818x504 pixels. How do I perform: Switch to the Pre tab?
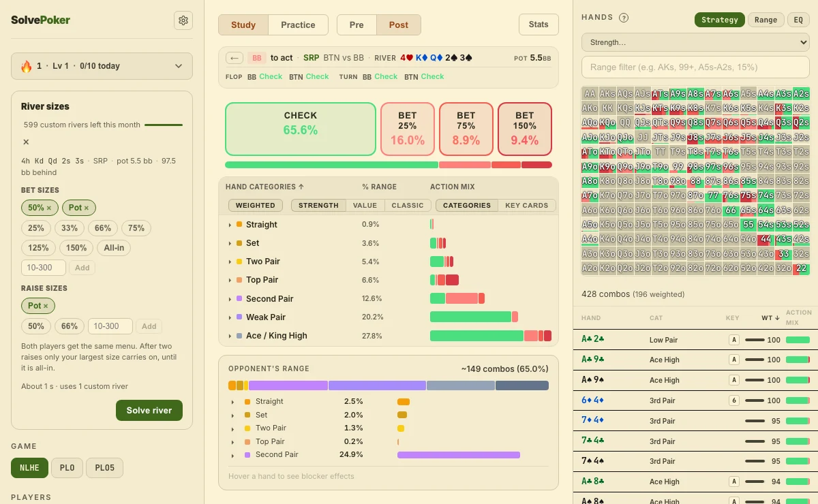tap(357, 25)
